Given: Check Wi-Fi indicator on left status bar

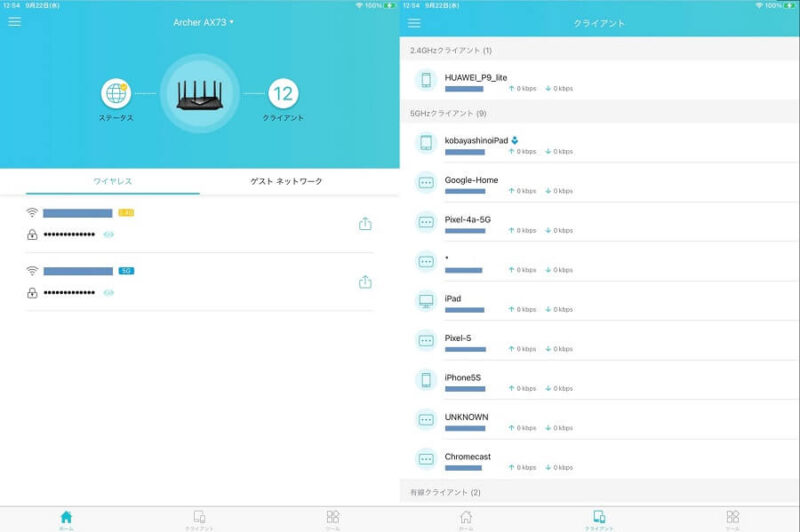Looking at the screenshot, I should point(359,5).
